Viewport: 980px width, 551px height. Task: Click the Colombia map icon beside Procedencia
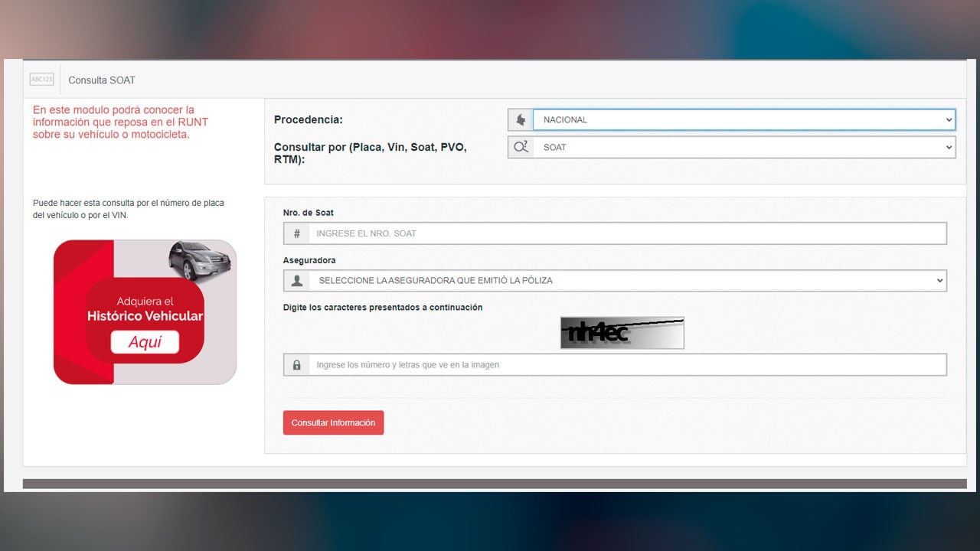pos(521,119)
